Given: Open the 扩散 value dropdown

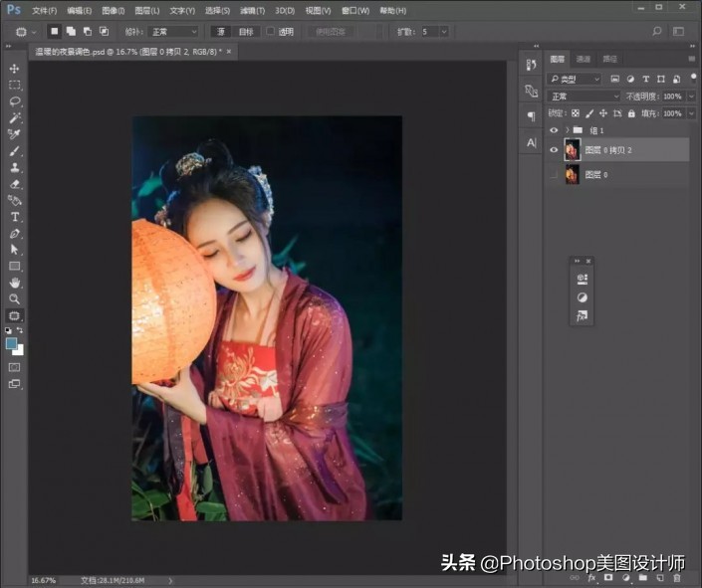Looking at the screenshot, I should [x=444, y=32].
